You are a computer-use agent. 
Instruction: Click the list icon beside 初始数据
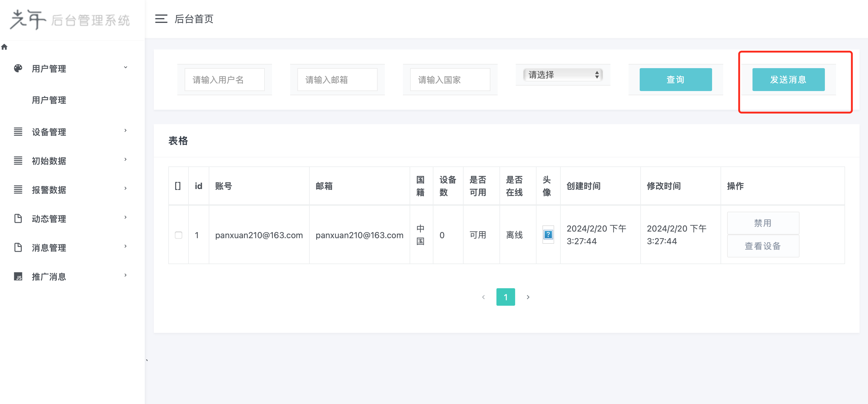[x=18, y=161]
